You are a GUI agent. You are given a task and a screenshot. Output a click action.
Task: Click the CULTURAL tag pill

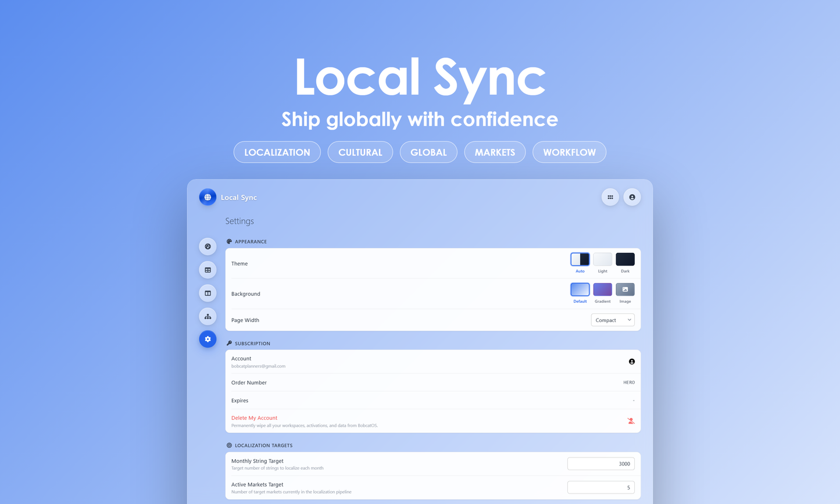point(360,152)
